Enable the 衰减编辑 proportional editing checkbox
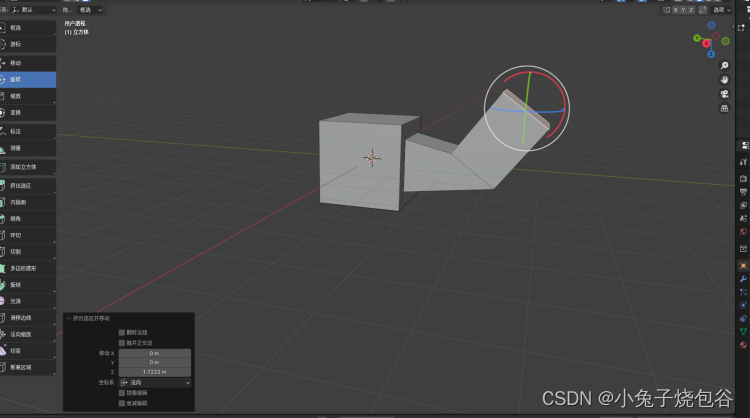This screenshot has height=418, width=750. pos(121,403)
